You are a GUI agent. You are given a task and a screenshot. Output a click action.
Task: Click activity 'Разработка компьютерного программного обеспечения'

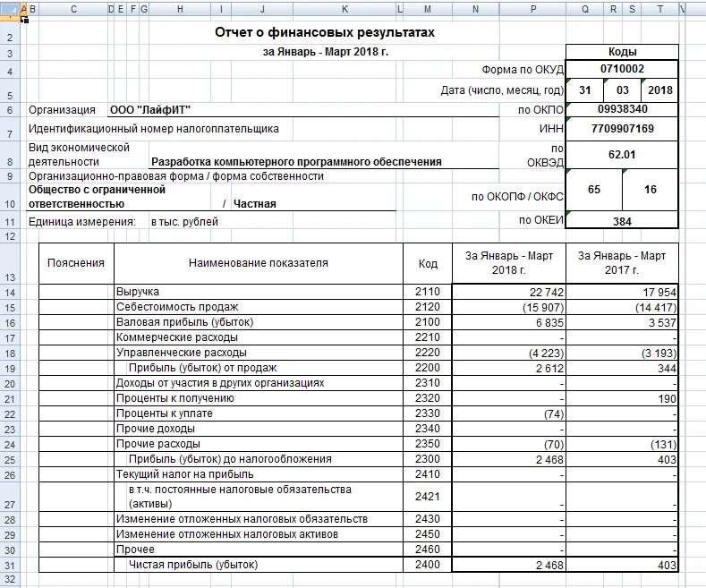click(x=296, y=162)
